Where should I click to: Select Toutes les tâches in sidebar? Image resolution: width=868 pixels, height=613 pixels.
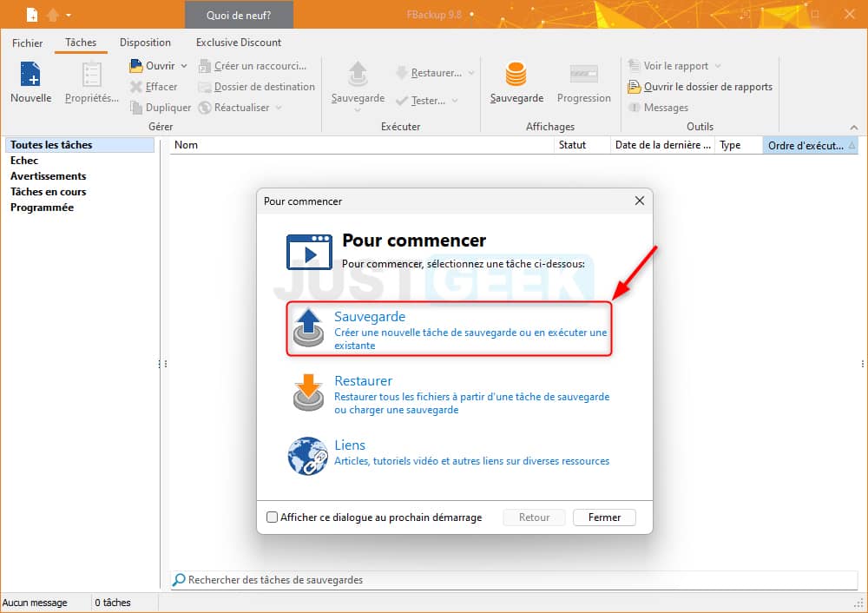80,144
